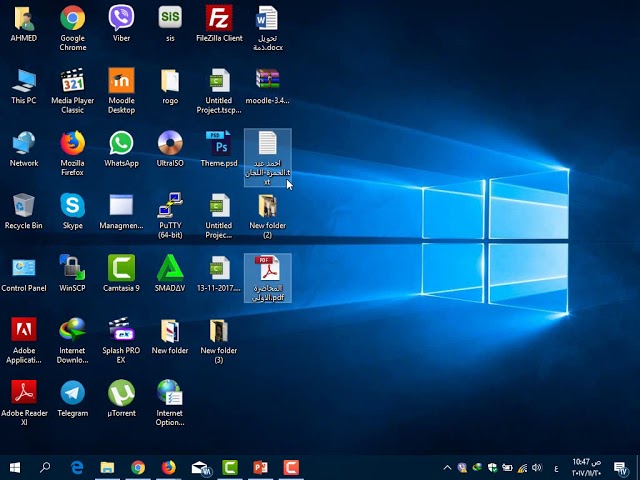Select the Untitled Projec... icon beside PuTTY
640x480 pixels.
point(219,216)
